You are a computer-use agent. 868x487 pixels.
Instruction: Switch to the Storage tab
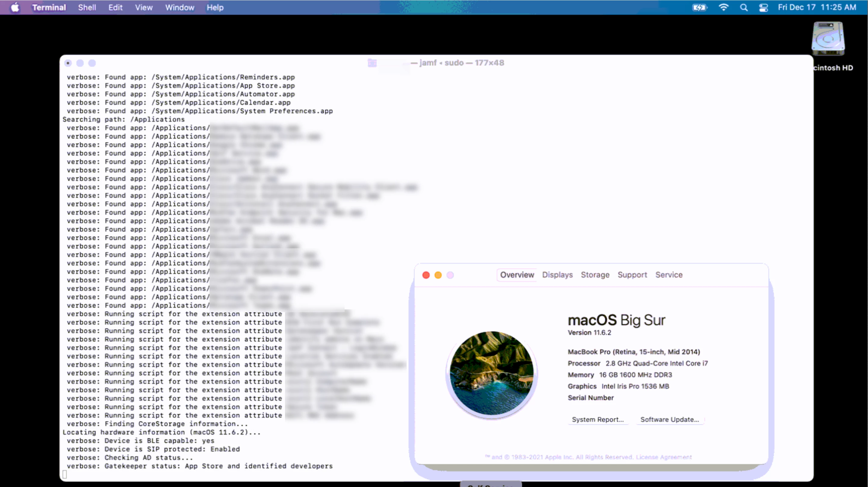595,275
